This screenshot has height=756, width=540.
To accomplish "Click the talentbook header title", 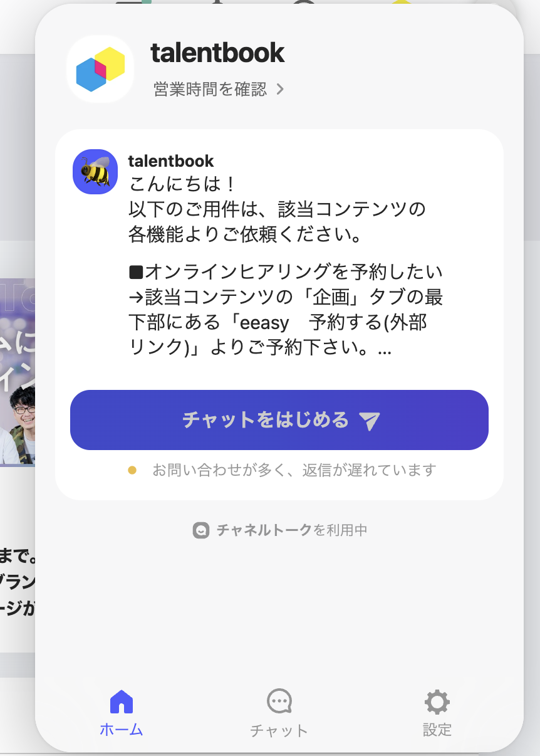I will pyautogui.click(x=217, y=53).
